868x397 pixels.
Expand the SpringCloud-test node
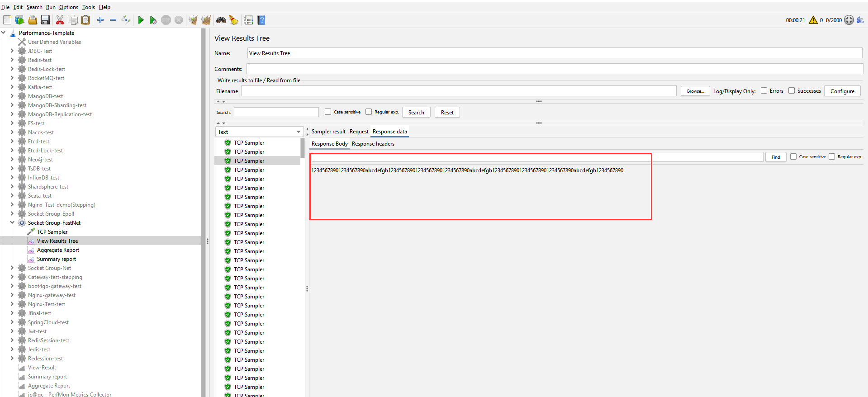(x=12, y=322)
